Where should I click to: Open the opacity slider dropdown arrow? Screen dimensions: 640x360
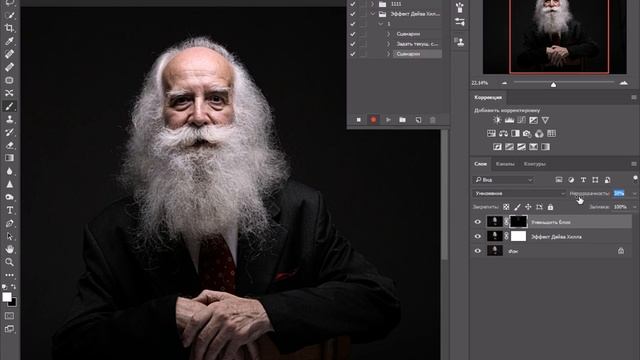(634, 193)
